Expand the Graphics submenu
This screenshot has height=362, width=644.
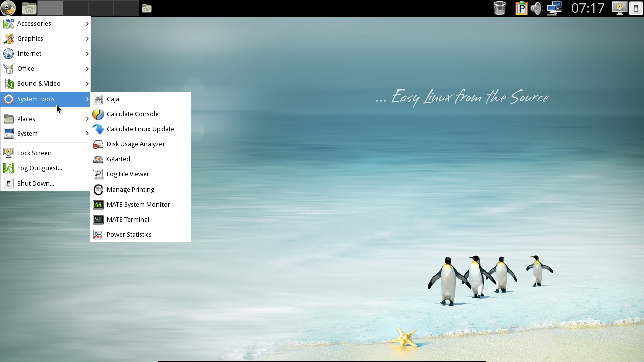pos(45,38)
